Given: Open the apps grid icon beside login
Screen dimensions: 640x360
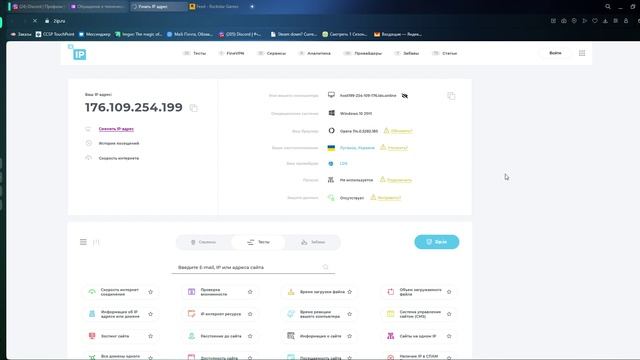Looking at the screenshot, I should pos(582,53).
